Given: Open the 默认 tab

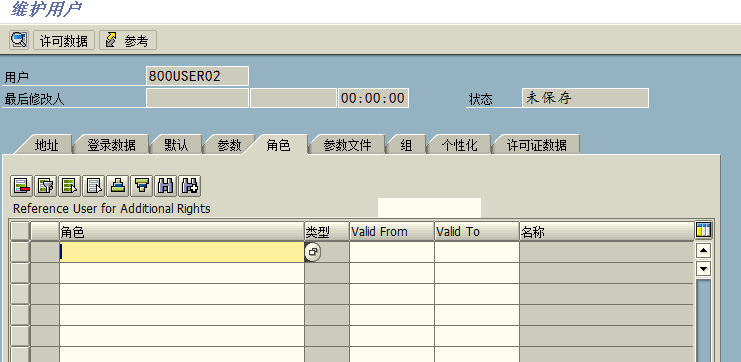Looking at the screenshot, I should (176, 145).
